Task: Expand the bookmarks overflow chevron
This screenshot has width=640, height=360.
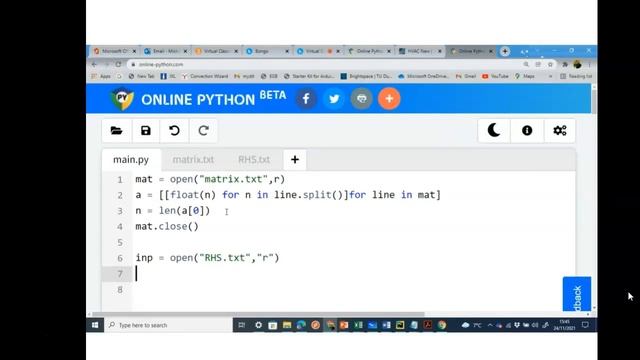Action: 550,76
